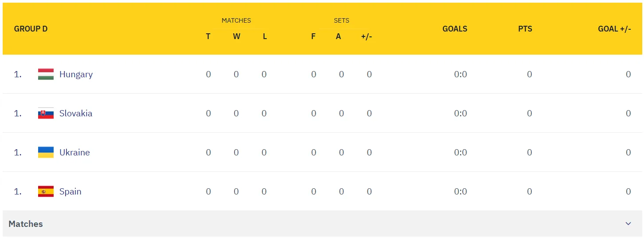Click the Spain flag icon
This screenshot has height=238, width=644.
46,191
